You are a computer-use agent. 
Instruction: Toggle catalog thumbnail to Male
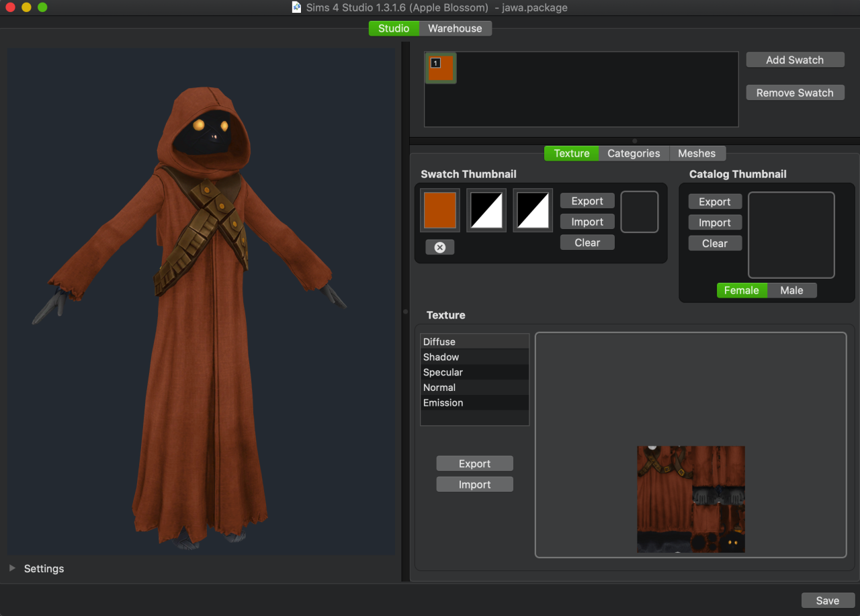point(791,290)
